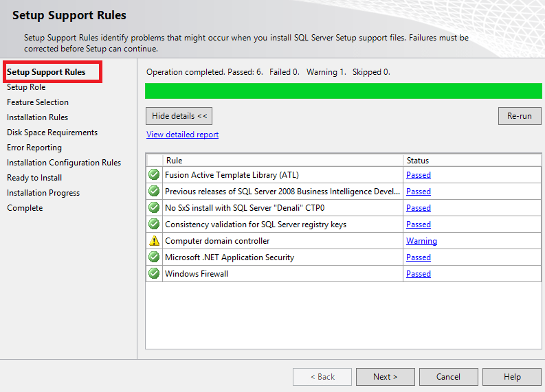Select Feature Selection in the left steps list

click(38, 102)
